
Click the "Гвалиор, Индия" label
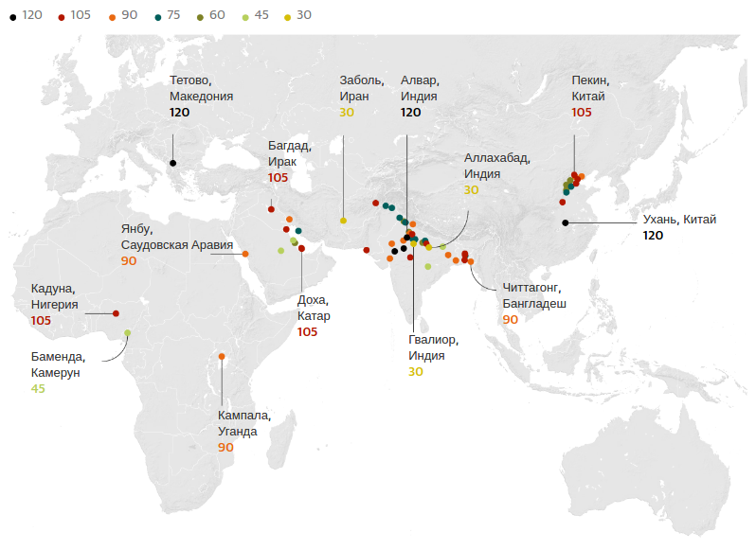433,346
